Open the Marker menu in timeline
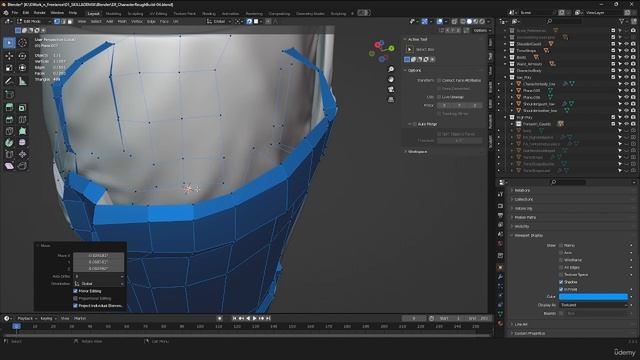 [80, 318]
